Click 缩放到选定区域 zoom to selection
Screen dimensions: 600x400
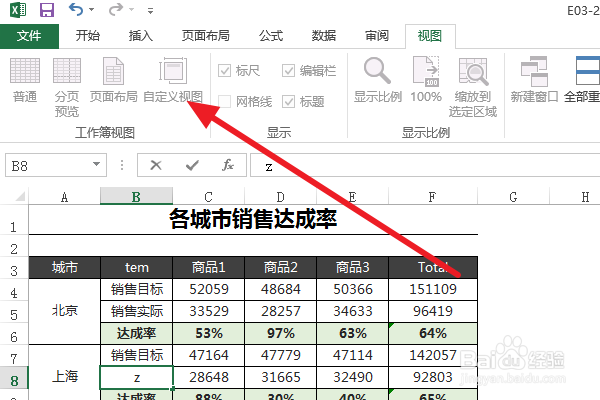tap(473, 87)
